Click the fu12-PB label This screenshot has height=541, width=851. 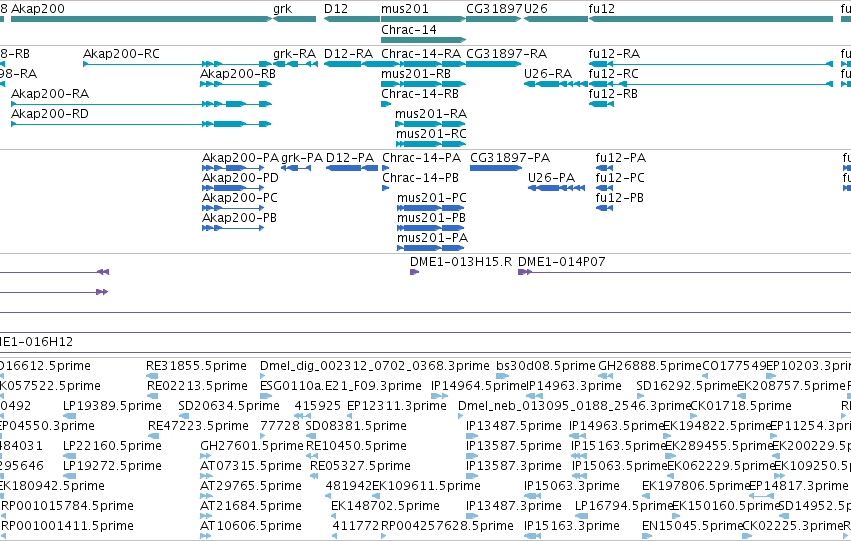tap(619, 198)
